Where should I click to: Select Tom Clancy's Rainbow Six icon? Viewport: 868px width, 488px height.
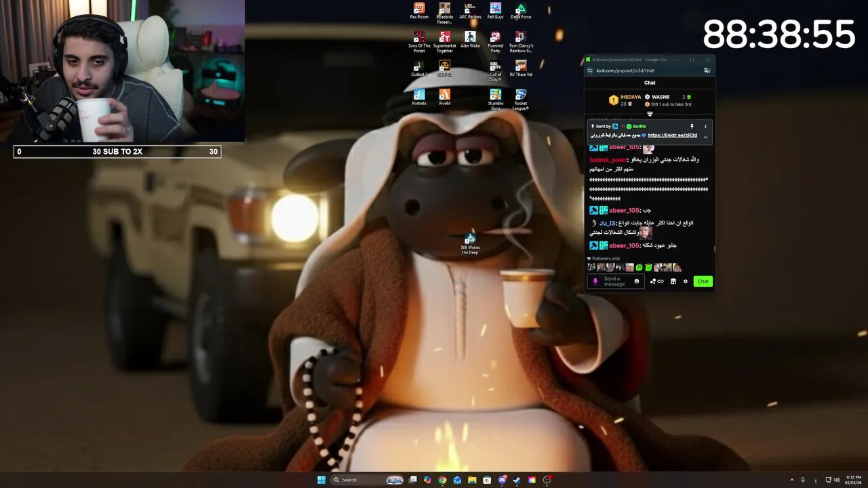521,41
